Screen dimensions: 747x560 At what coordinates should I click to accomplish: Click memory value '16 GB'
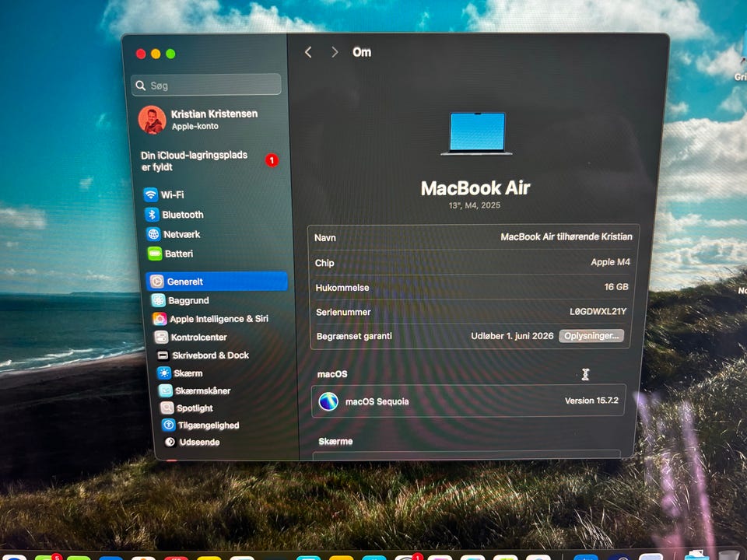coord(616,287)
